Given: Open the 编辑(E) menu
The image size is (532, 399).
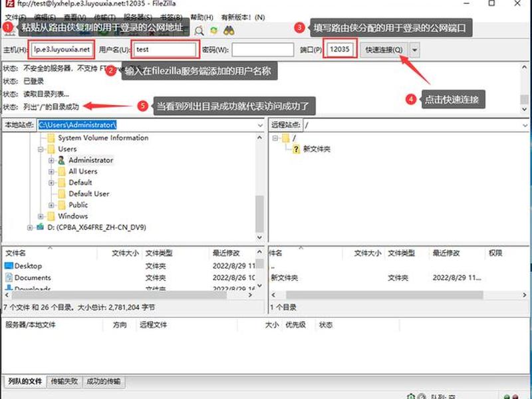Looking at the screenshot, I should [45, 17].
